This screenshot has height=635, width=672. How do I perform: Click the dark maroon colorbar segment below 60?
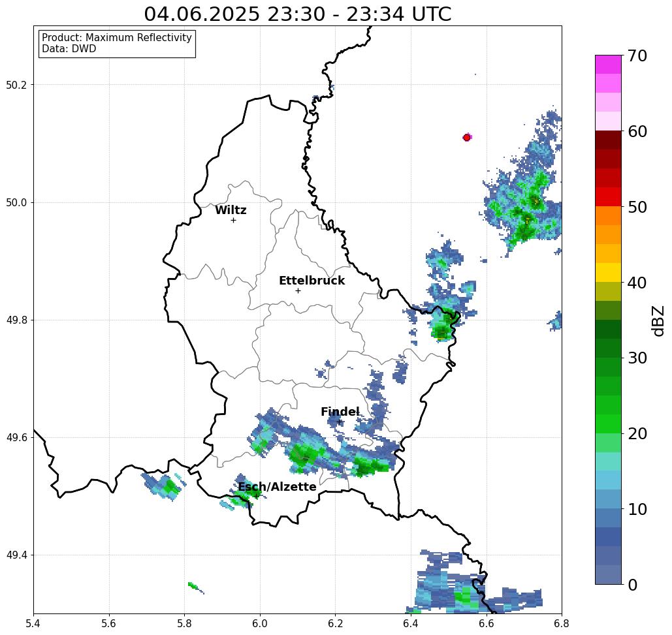(x=608, y=140)
